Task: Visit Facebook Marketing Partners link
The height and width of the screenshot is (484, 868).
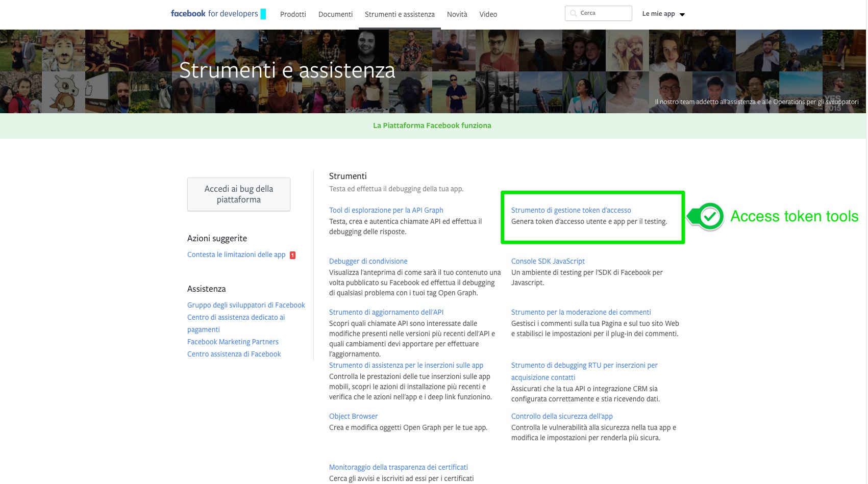Action: [x=233, y=342]
